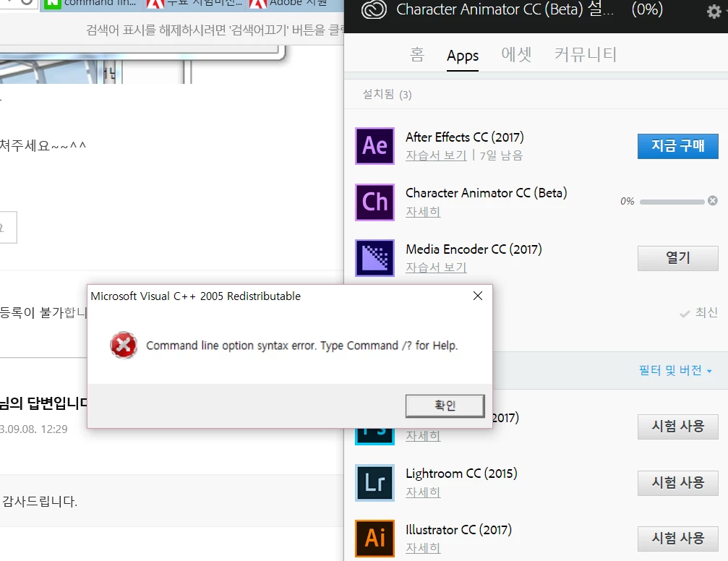Image resolution: width=728 pixels, height=561 pixels.
Task: Open Creative Cloud settings gear
Action: point(714,11)
